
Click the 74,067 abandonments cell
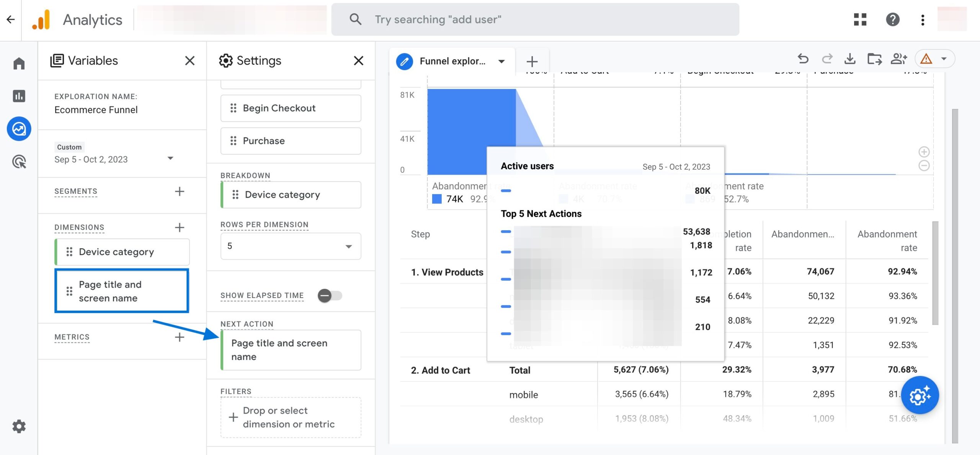tap(820, 272)
